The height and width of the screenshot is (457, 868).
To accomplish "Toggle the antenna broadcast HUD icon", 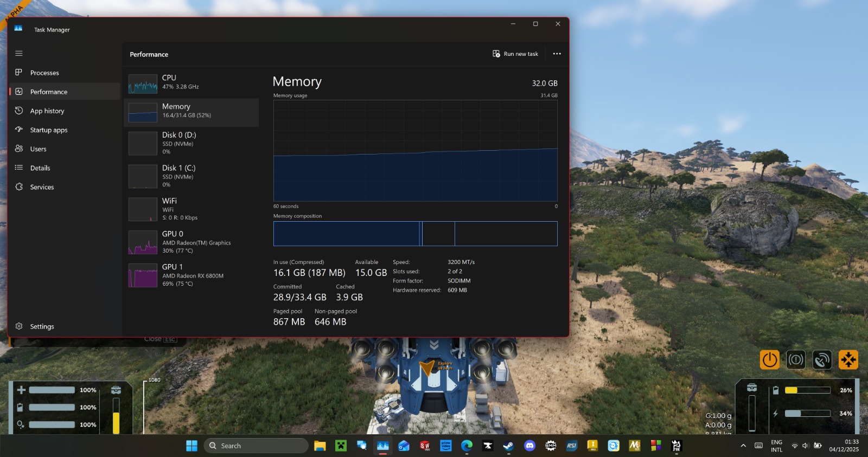I will point(822,359).
